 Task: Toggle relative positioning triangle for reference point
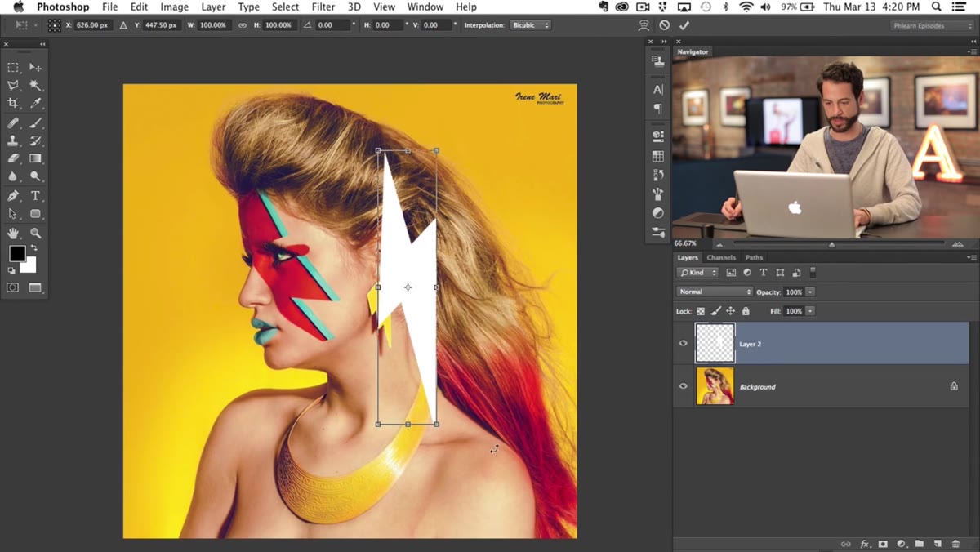coord(124,25)
